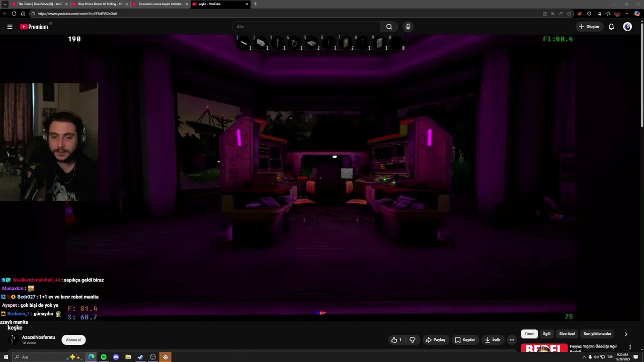
Task: Open the Feyyaz Yiğit'in Ödediği Ağır recommended video
Action: 593,346
